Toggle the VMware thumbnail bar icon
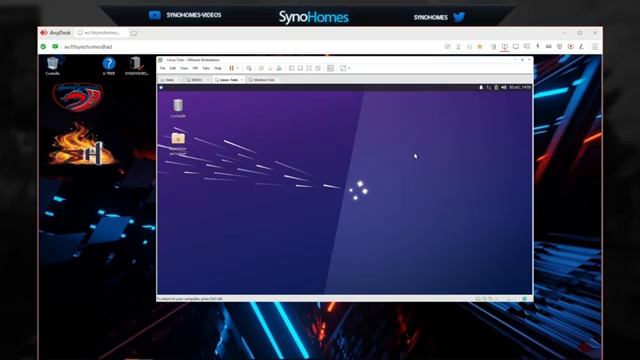 click(300, 68)
